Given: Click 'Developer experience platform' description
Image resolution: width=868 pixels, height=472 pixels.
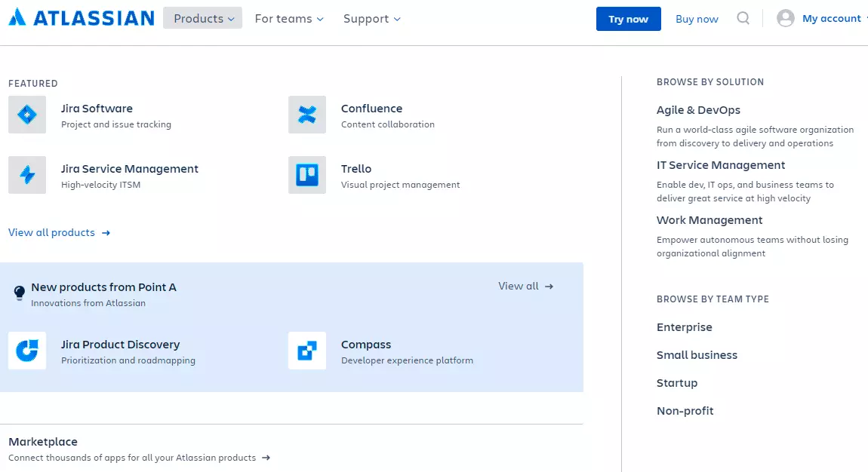Looking at the screenshot, I should tap(407, 360).
